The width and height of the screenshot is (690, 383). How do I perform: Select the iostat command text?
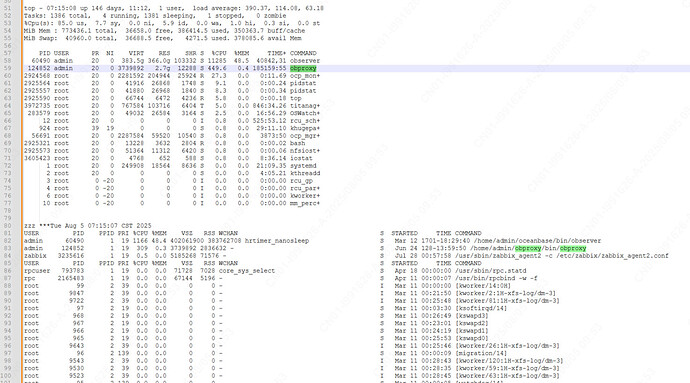click(x=301, y=158)
